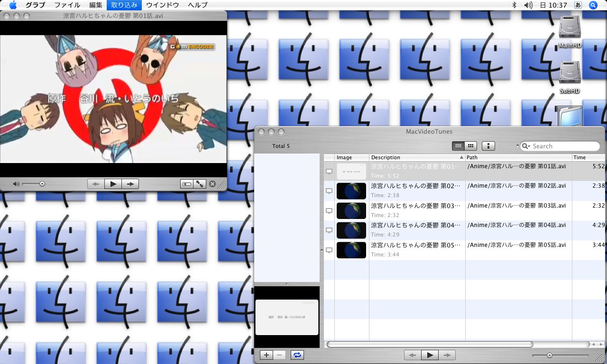Skip to next video in player window

(x=130, y=184)
